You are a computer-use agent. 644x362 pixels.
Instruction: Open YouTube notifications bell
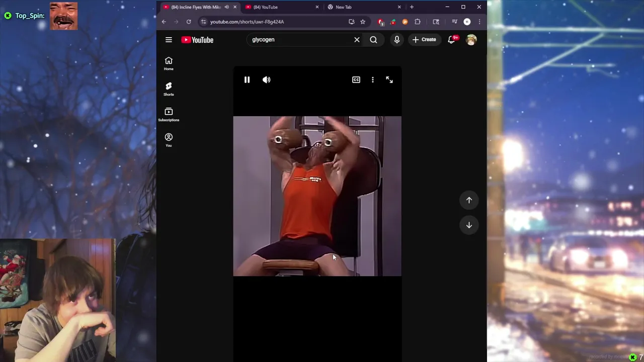451,40
